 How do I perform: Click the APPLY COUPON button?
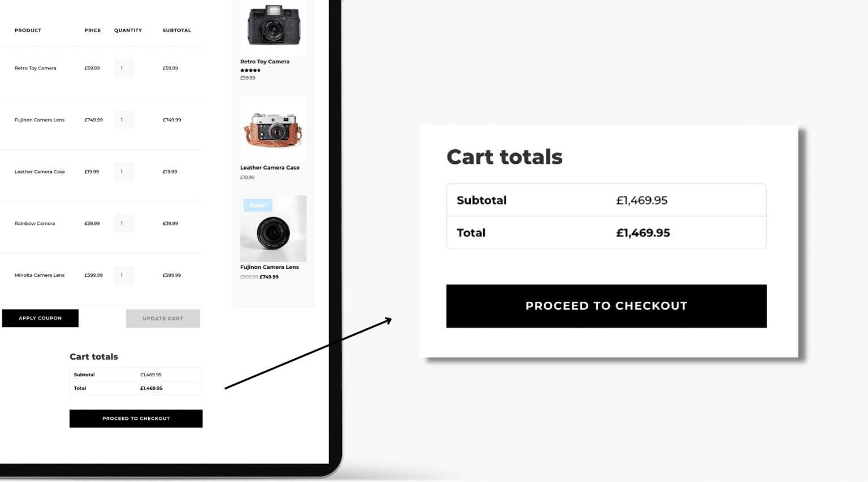[x=40, y=318]
